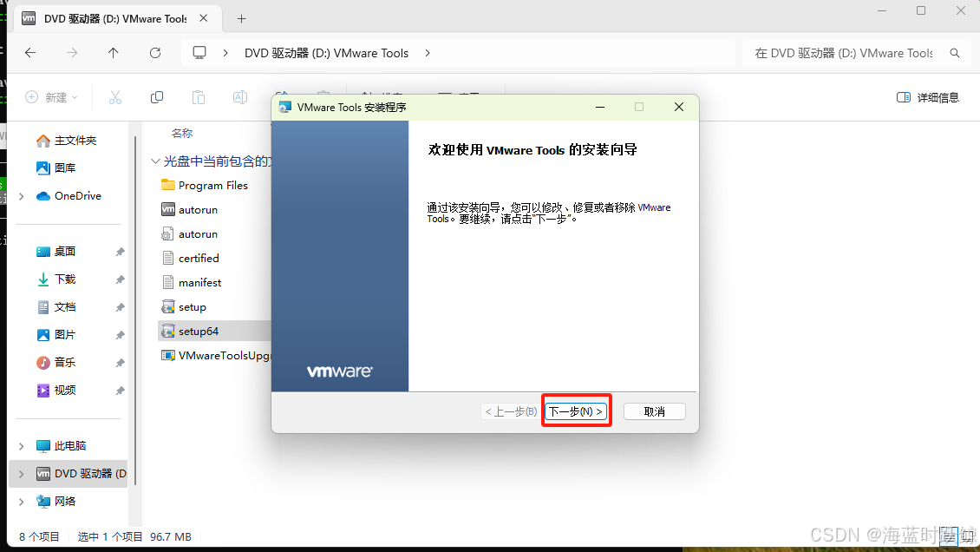The image size is (980, 552).
Task: Click DVD 驱动器 (D:) VMware Tools breadcrumb
Action: tap(326, 53)
